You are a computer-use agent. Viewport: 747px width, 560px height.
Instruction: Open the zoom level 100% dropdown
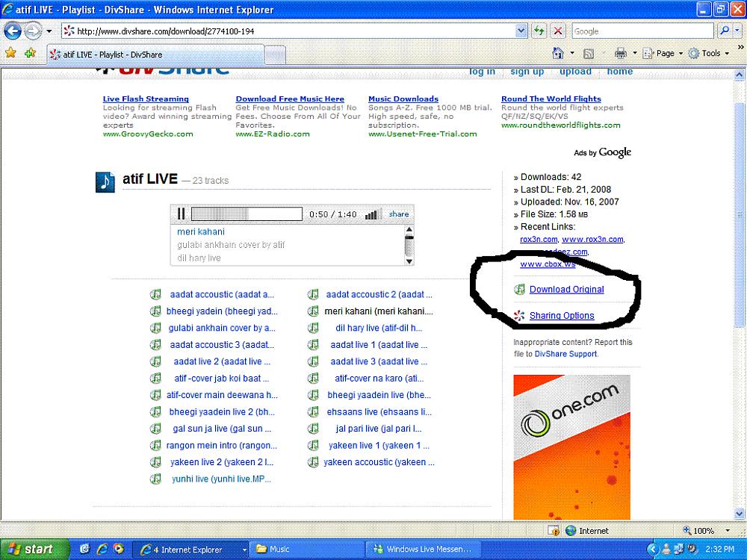click(x=727, y=530)
